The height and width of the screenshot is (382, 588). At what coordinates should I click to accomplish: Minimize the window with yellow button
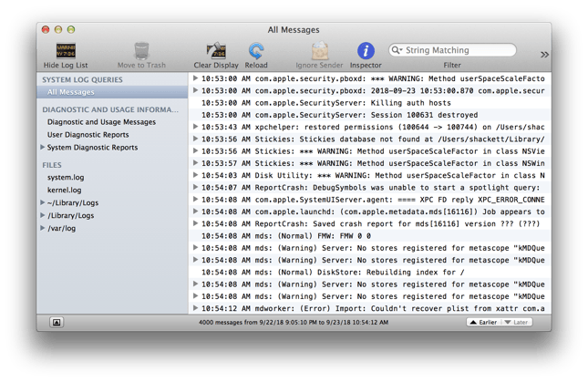58,29
